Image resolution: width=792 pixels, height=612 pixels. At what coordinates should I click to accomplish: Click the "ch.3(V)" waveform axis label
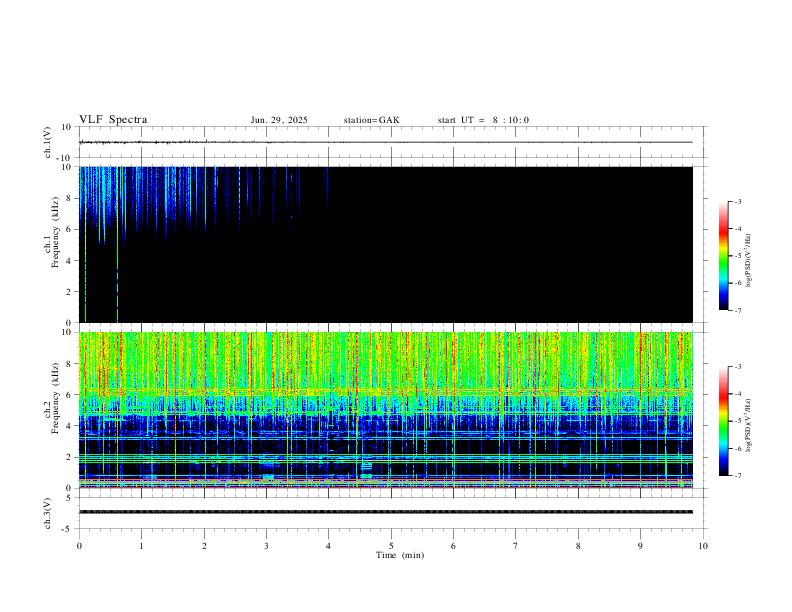pyautogui.click(x=48, y=513)
